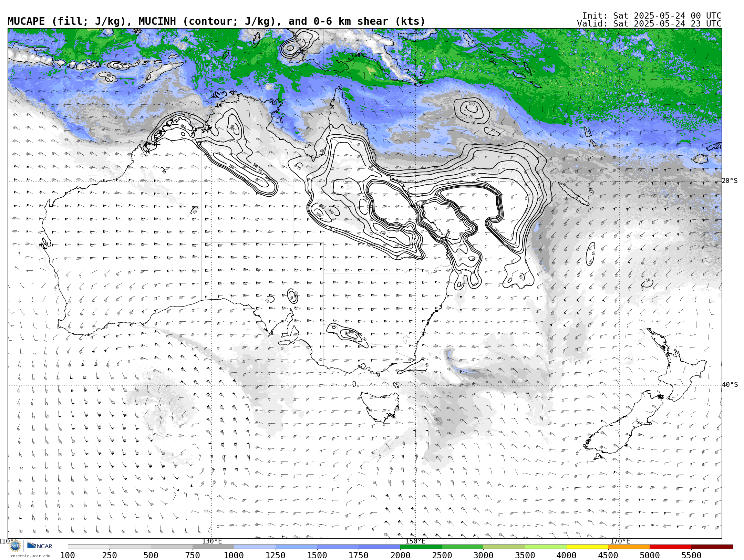Pick the pale blue 1000–1250 colorbar swatch
The image size is (744, 560).
click(x=255, y=547)
